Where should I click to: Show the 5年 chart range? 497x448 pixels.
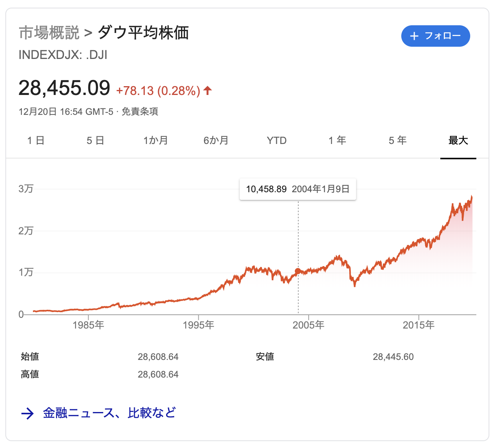tap(397, 141)
